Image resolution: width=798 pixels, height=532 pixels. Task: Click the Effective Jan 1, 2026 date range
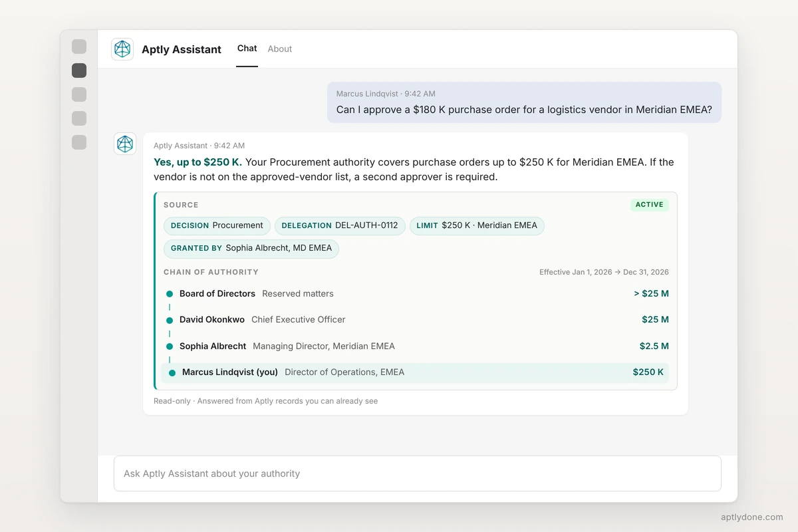click(604, 272)
